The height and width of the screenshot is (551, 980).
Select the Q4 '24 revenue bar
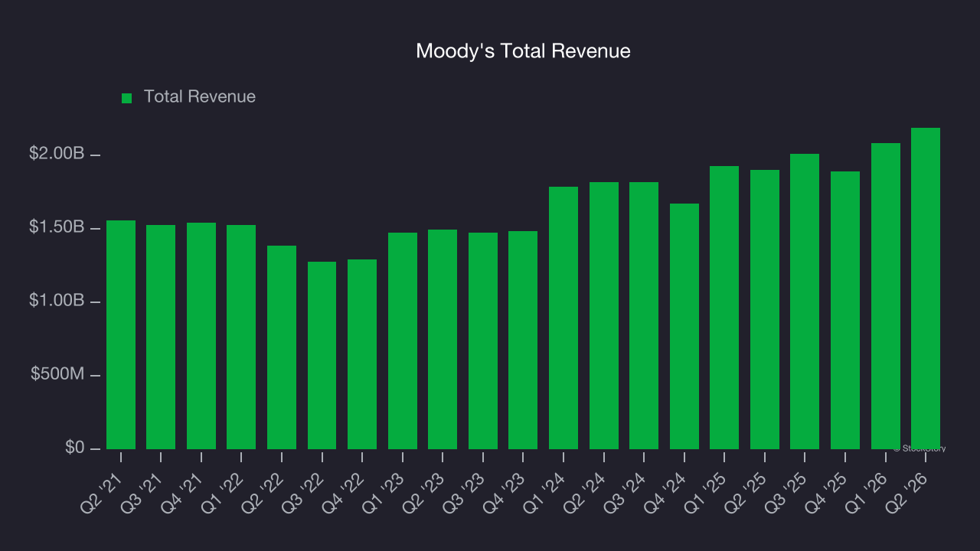(684, 326)
